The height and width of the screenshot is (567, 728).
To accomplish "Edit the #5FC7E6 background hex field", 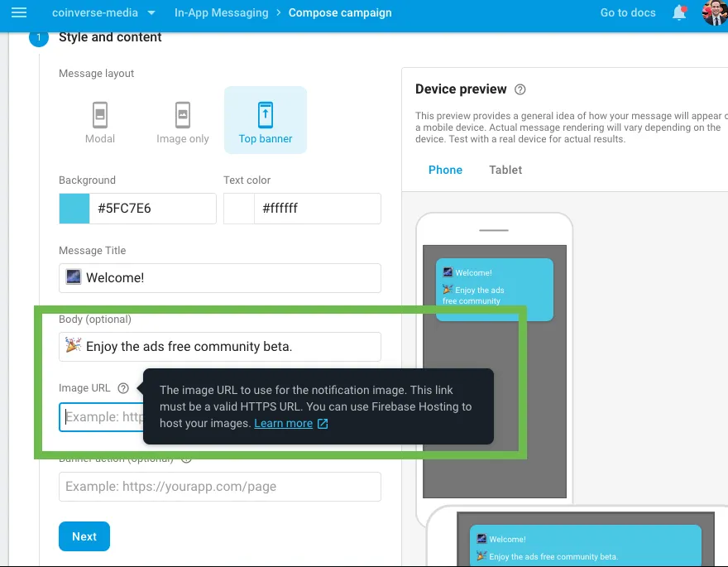I will pos(153,209).
